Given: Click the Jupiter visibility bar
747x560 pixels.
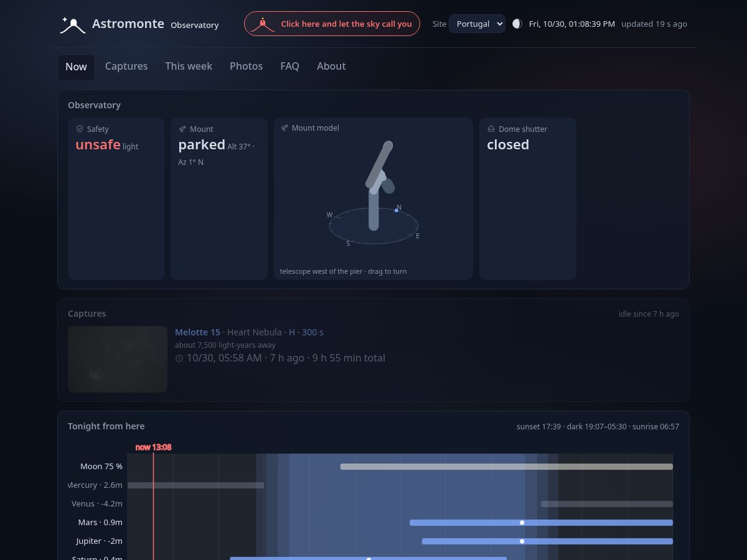Looking at the screenshot, I should [547, 541].
